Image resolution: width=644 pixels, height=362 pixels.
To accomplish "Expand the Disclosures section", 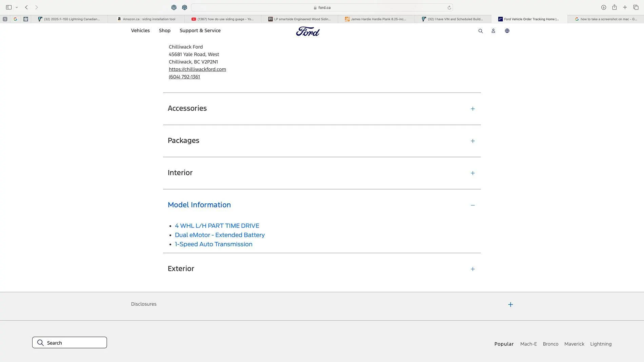I will pyautogui.click(x=144, y=304).
